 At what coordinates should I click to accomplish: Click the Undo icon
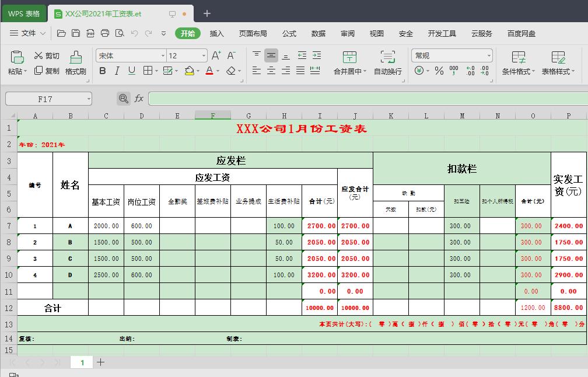(x=135, y=34)
